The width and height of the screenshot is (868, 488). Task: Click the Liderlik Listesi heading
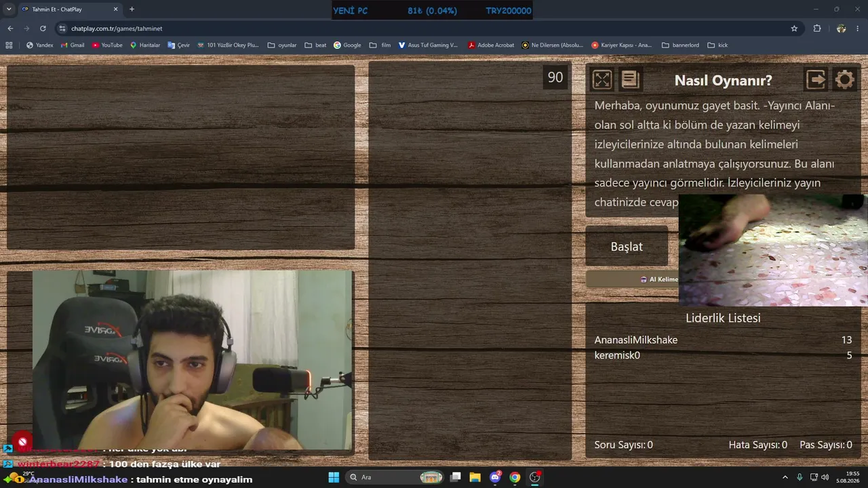tap(723, 318)
